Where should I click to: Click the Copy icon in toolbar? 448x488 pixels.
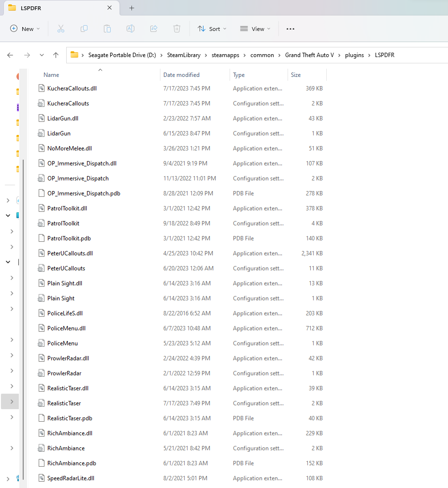(x=84, y=29)
